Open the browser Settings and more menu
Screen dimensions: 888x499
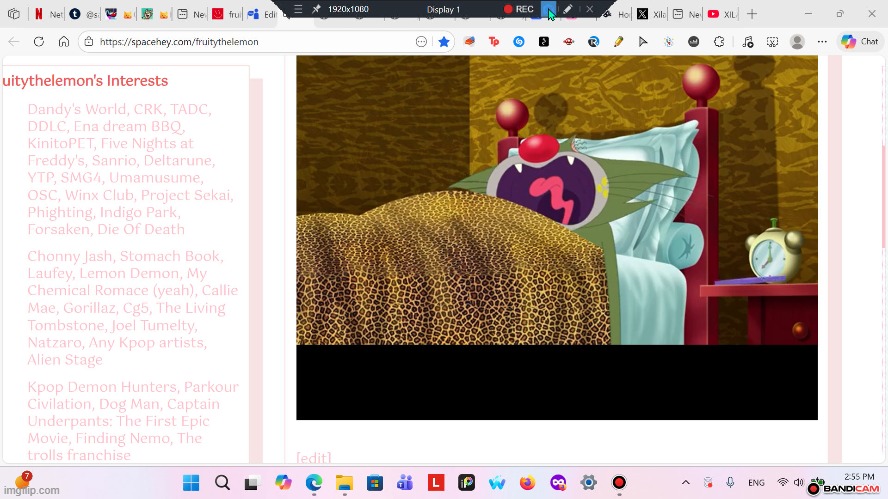point(822,41)
